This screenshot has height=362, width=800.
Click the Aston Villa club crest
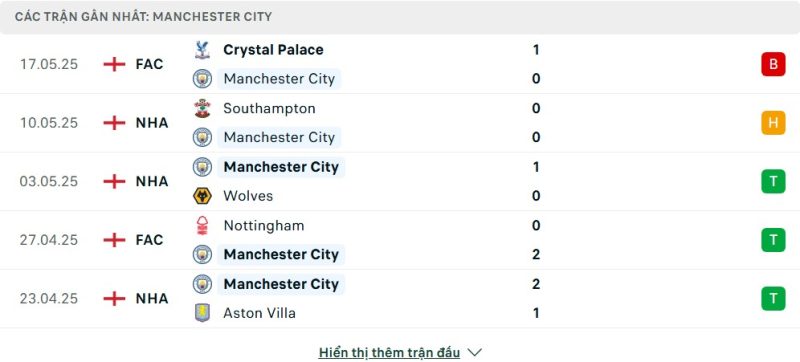pos(202,313)
